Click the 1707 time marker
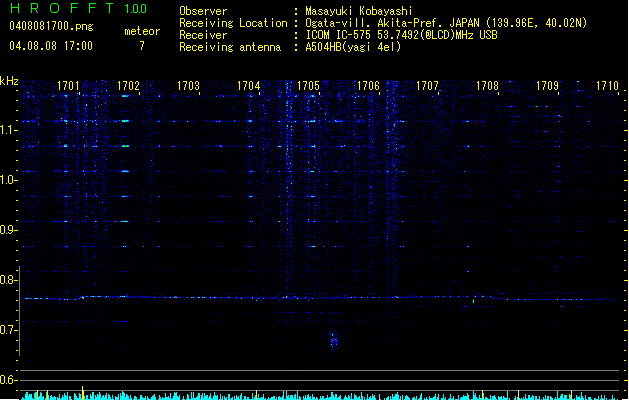 click(x=427, y=86)
